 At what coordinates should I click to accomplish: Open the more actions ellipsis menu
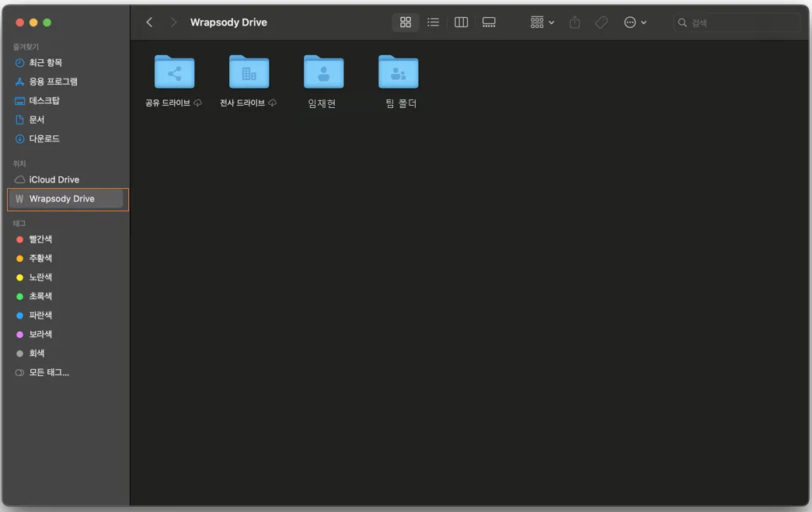(635, 23)
